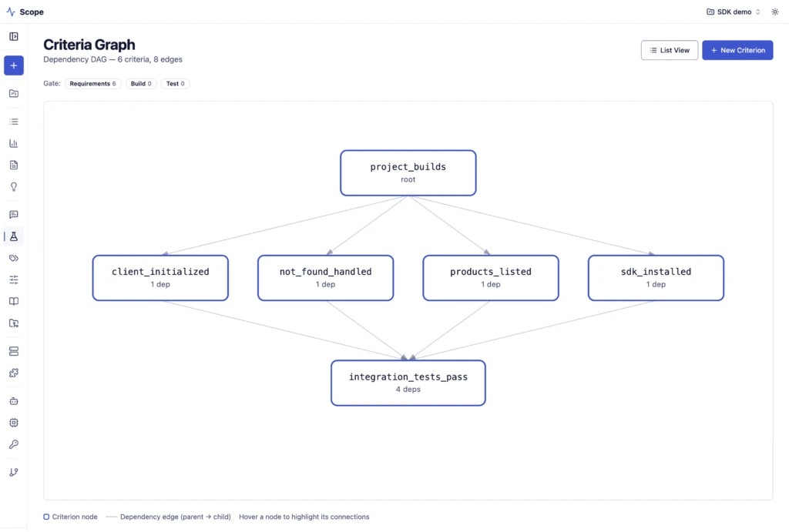Select the sdk_installed node
The image size is (789, 532).
click(656, 278)
